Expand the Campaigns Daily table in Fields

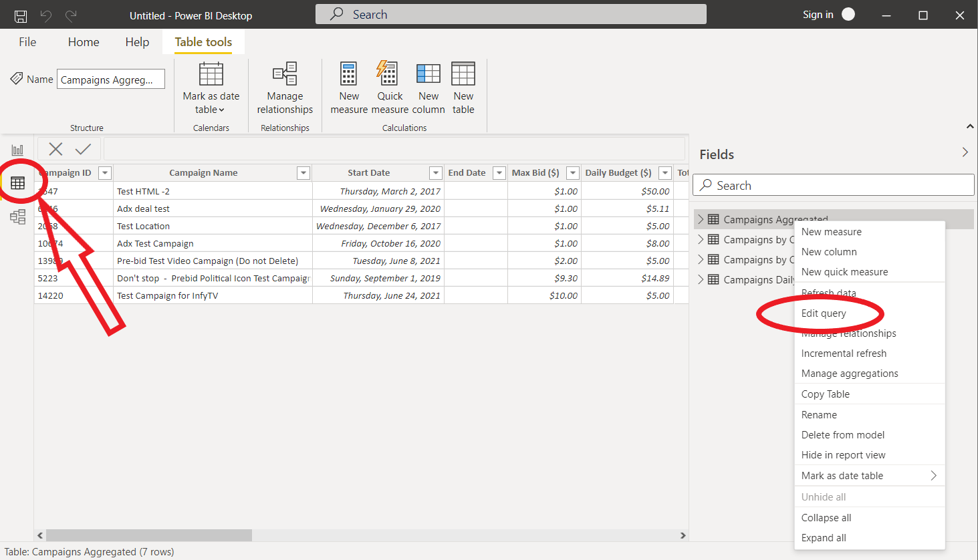701,279
